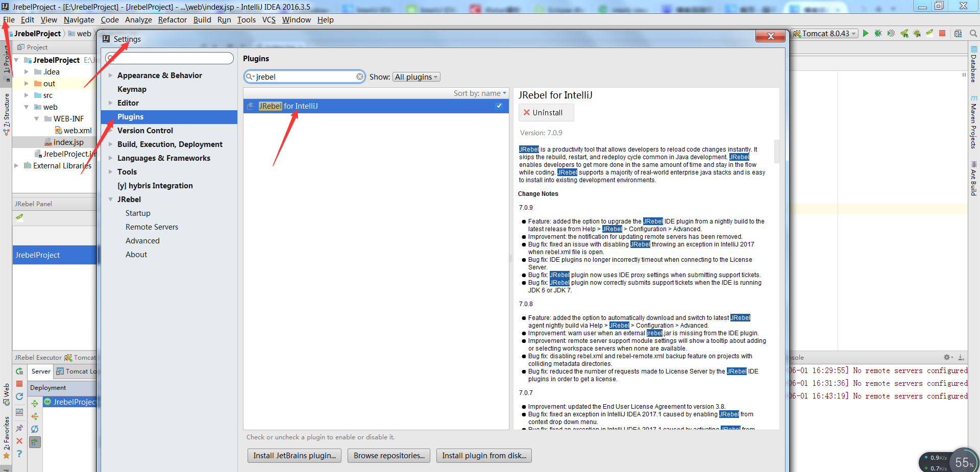Open the VCS menu
Screen dimensions: 980x472
click(x=269, y=20)
